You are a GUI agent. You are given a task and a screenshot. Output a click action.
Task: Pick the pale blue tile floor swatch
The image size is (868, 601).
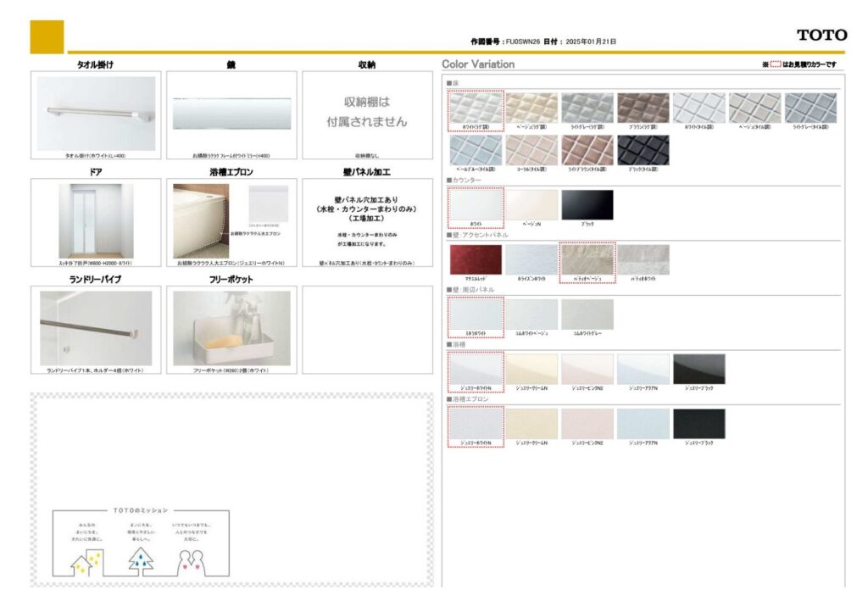click(475, 150)
